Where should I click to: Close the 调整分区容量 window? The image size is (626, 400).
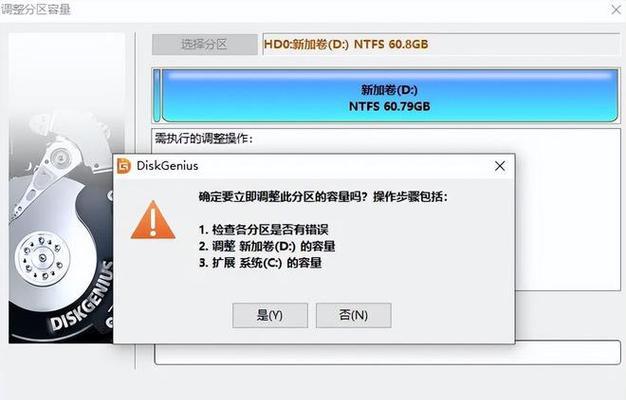(616, 9)
